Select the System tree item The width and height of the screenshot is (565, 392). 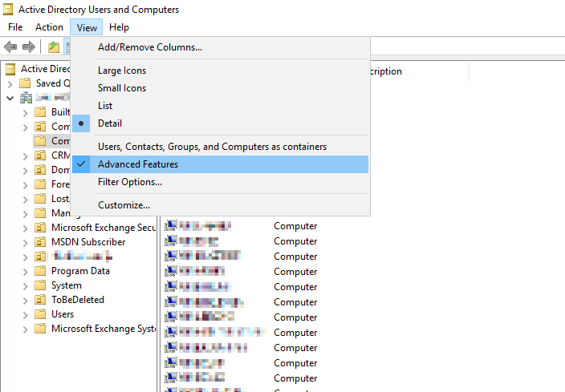point(67,285)
